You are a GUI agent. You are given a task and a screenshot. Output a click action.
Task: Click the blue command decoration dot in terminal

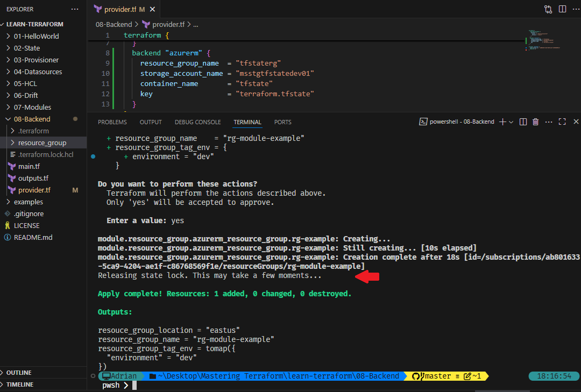(93, 156)
